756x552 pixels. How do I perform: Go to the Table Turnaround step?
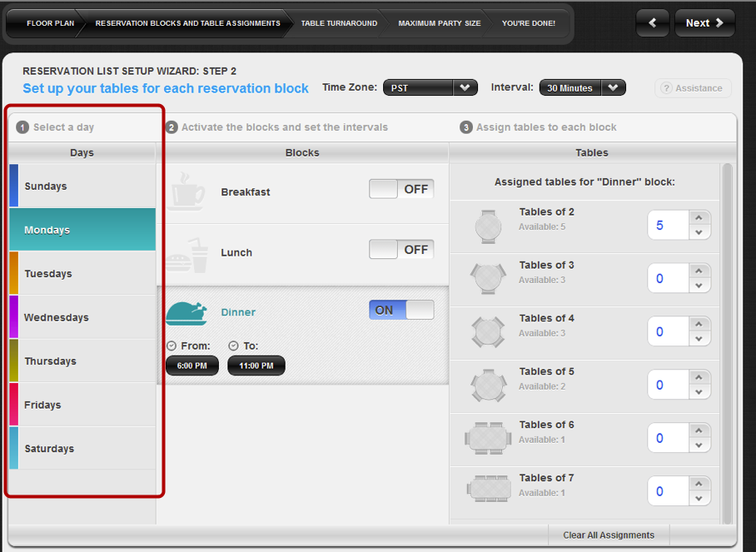[x=339, y=23]
